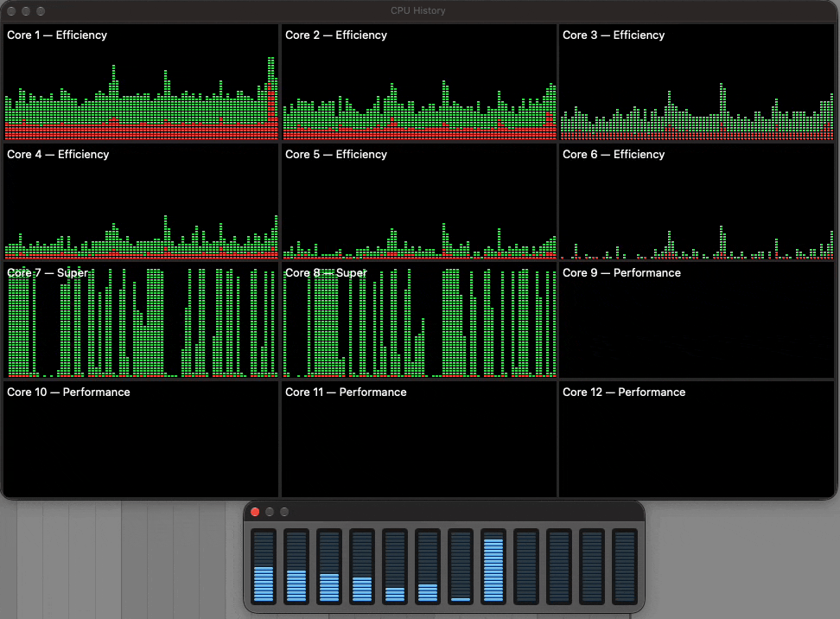Click the CPU History window title
The image size is (840, 619).
coord(418,10)
